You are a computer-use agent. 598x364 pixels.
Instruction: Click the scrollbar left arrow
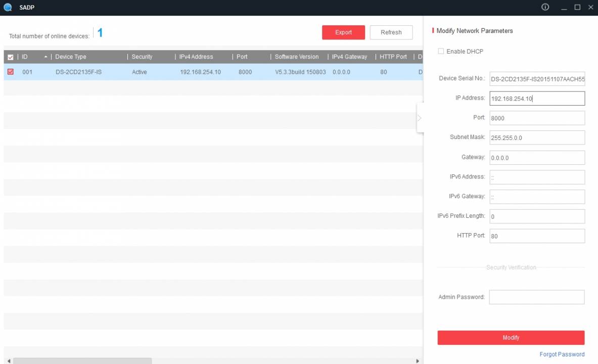[9, 361]
